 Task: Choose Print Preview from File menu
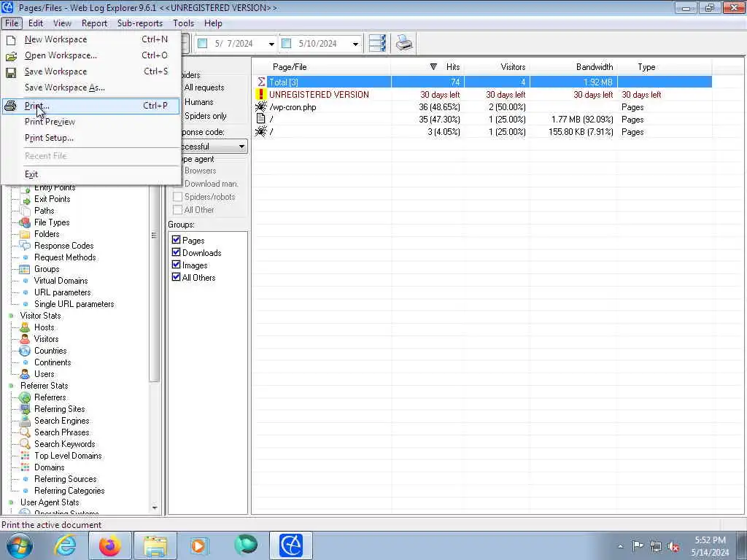pos(91,122)
